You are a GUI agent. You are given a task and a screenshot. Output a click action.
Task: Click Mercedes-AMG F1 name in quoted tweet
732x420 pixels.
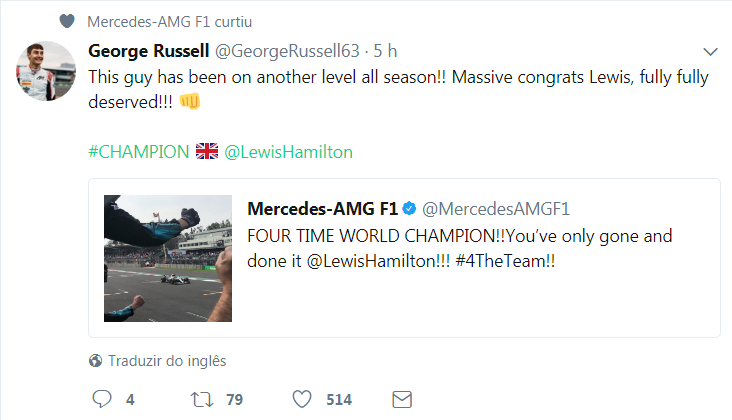(x=322, y=209)
